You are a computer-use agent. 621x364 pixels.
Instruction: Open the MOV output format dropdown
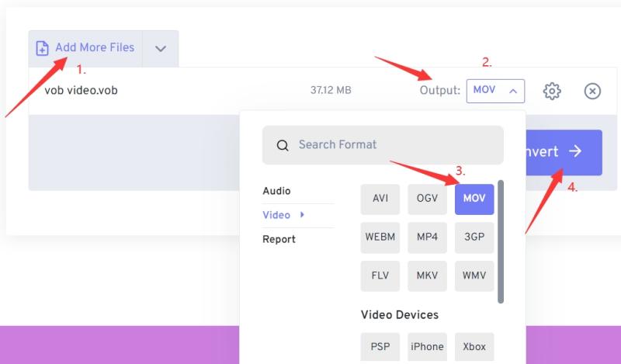pos(495,91)
